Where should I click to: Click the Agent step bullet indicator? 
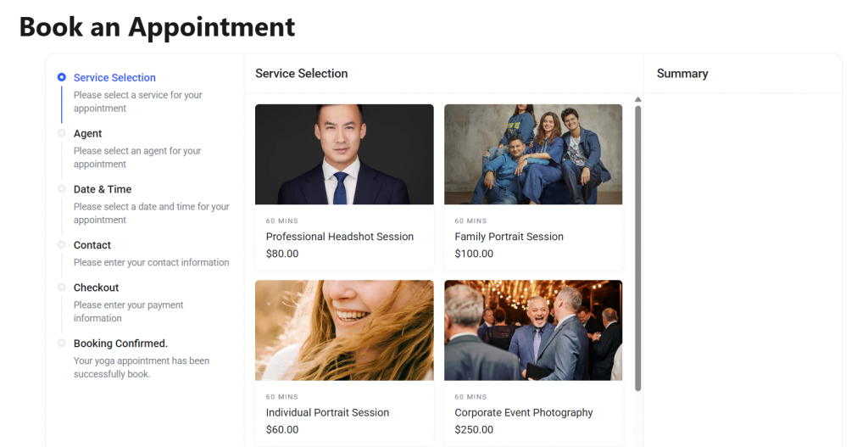[x=62, y=133]
